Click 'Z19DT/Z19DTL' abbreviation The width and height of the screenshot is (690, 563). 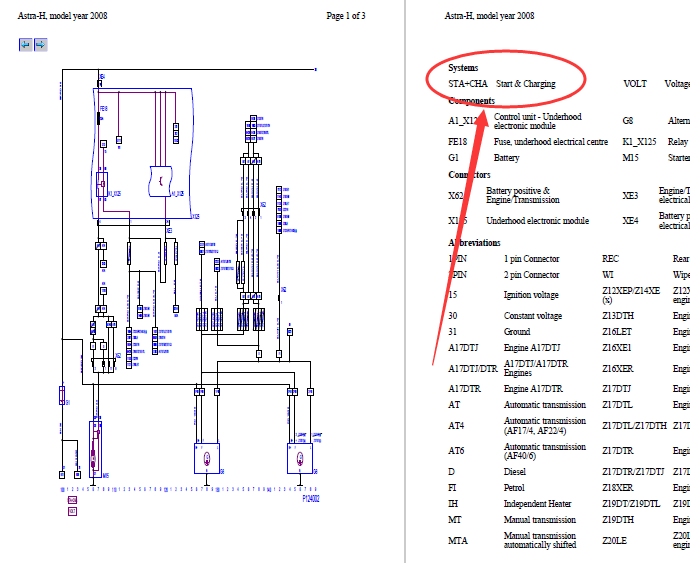coord(631,504)
